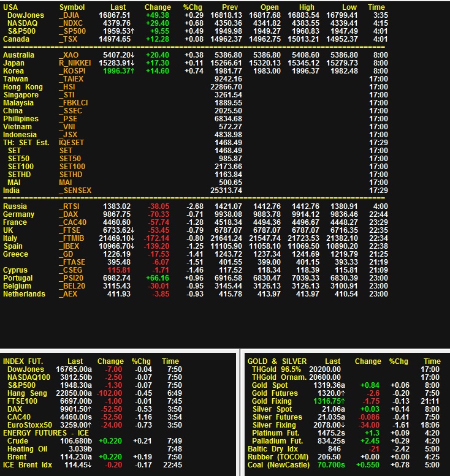Click the SET50 row label

(x=18, y=159)
